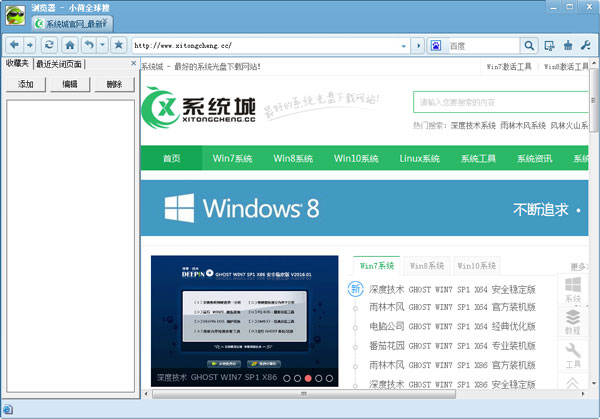Image resolution: width=600 pixels, height=419 pixels.
Task: Click the 删除 button in sidebar
Action: (114, 84)
